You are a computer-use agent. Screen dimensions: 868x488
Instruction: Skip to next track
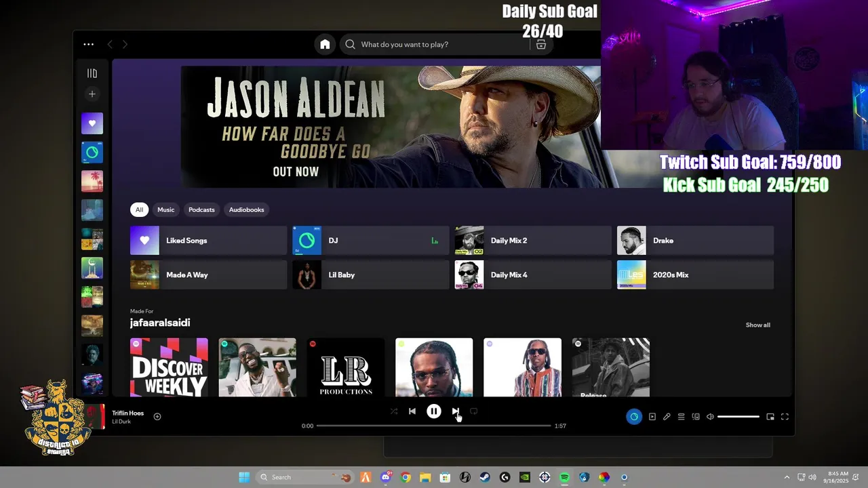tap(455, 411)
